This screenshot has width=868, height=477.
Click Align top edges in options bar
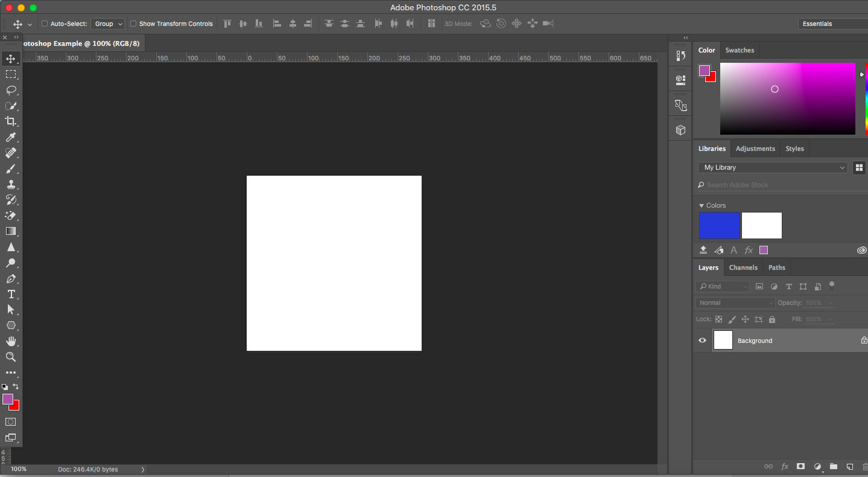(227, 24)
